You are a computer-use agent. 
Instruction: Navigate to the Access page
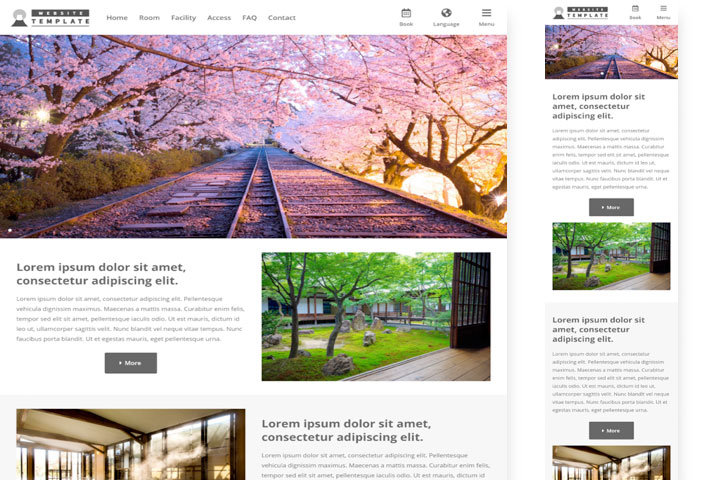pos(219,18)
